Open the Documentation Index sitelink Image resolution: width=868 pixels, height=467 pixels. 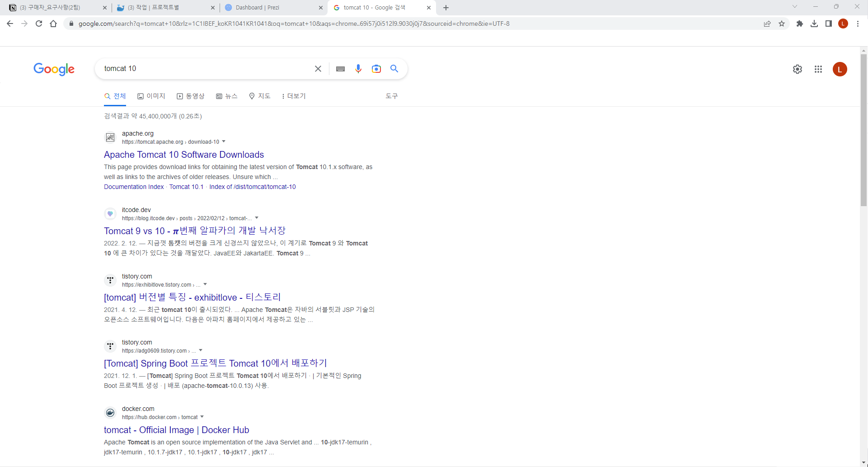[x=134, y=187]
